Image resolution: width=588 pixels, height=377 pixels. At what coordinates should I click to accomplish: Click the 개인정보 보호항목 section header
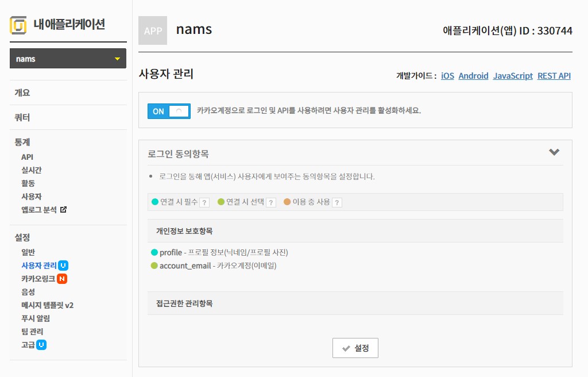point(355,230)
